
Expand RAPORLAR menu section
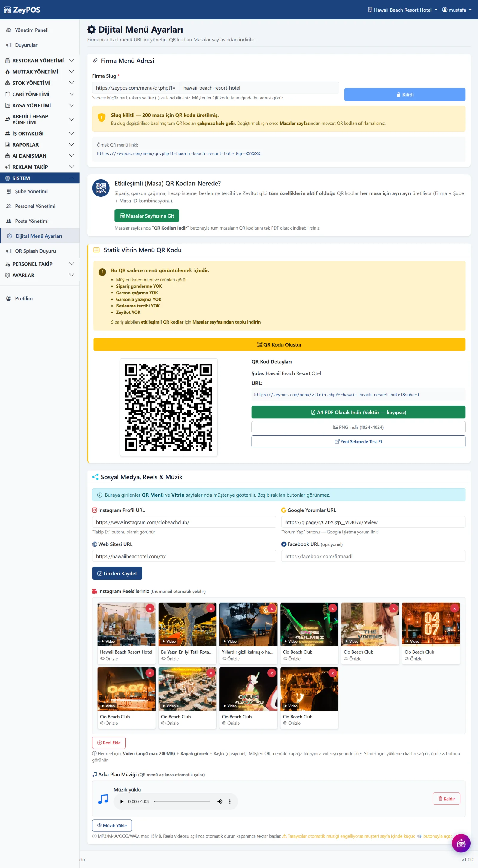click(x=40, y=144)
